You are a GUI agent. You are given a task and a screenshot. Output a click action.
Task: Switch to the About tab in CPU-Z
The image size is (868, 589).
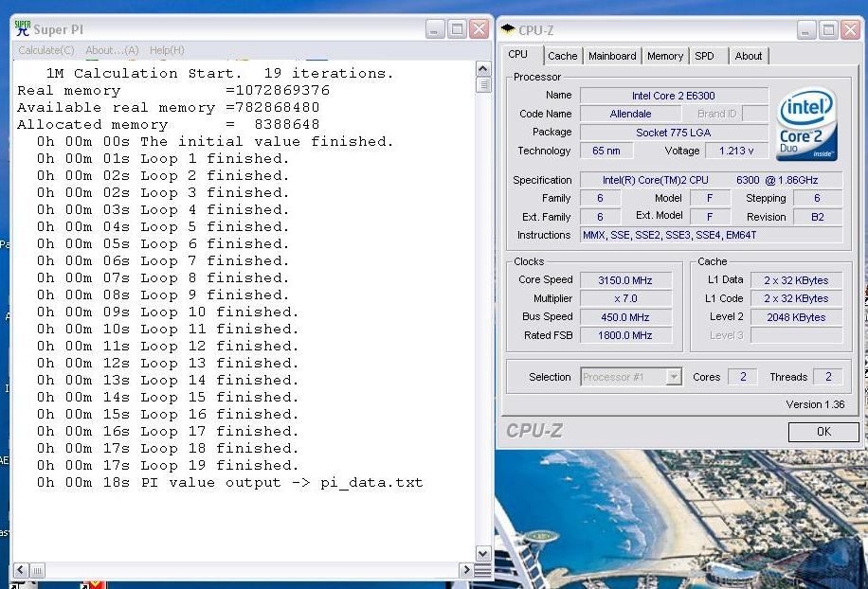coord(749,56)
